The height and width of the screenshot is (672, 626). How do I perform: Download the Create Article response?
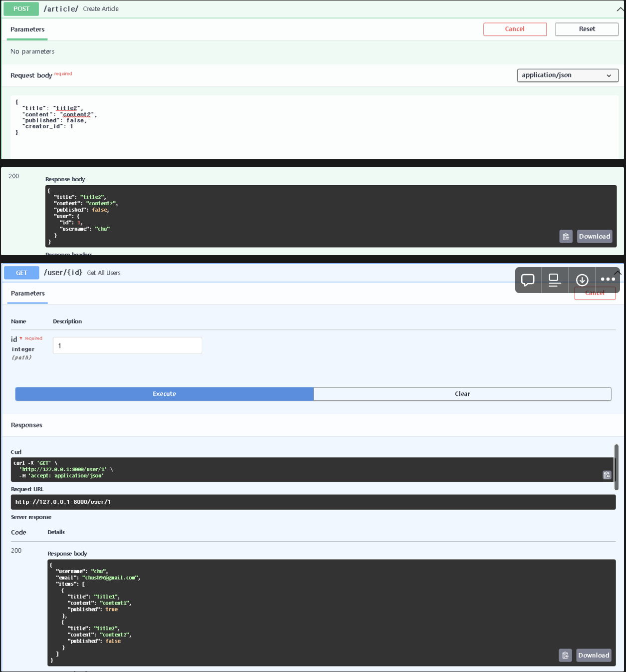click(594, 237)
